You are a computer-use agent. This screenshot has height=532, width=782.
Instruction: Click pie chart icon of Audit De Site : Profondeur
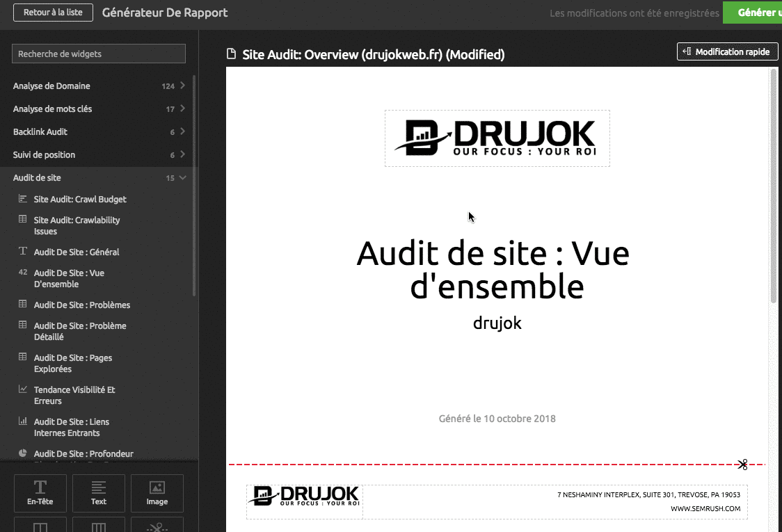click(22, 453)
